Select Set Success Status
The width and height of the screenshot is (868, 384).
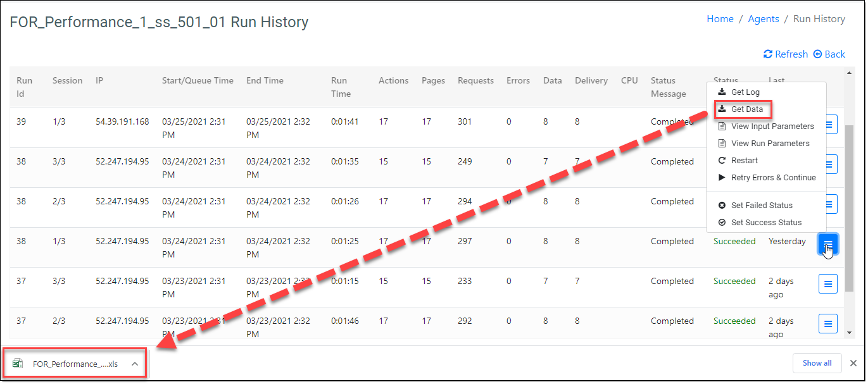coord(765,223)
